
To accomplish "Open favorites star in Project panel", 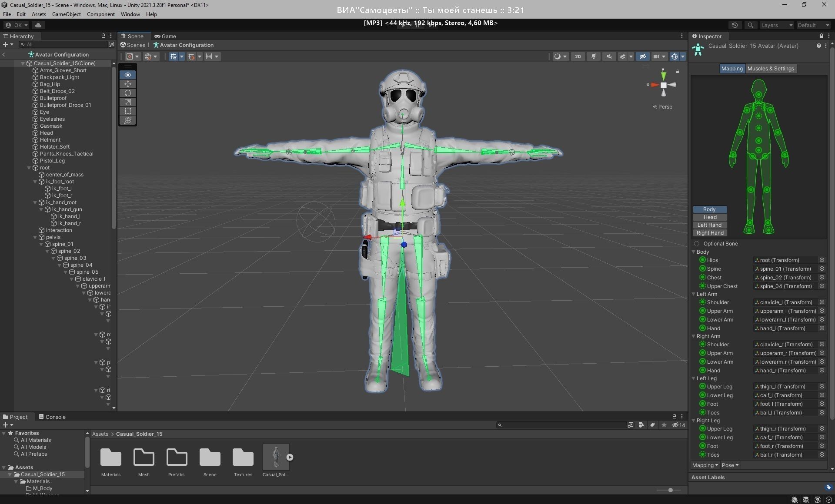I will (664, 425).
